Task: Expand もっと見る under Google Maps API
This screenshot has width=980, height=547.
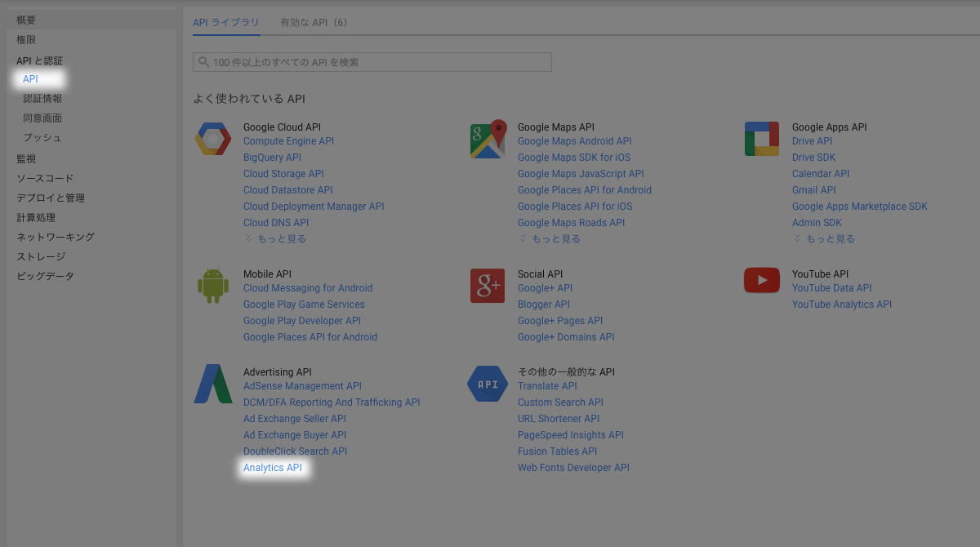Action: coord(550,238)
